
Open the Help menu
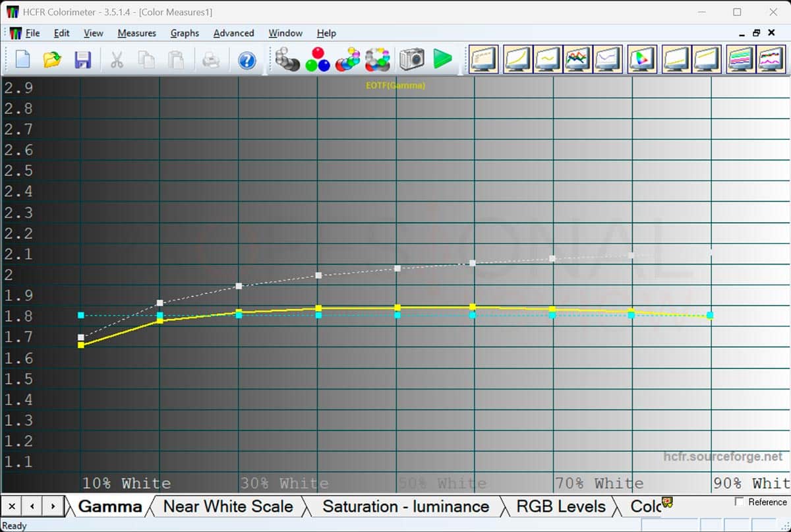[326, 33]
